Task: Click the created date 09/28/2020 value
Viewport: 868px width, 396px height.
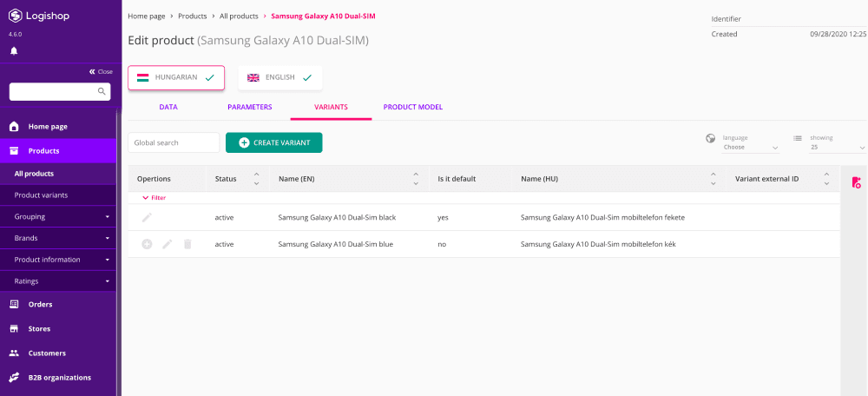Action: coord(838,34)
